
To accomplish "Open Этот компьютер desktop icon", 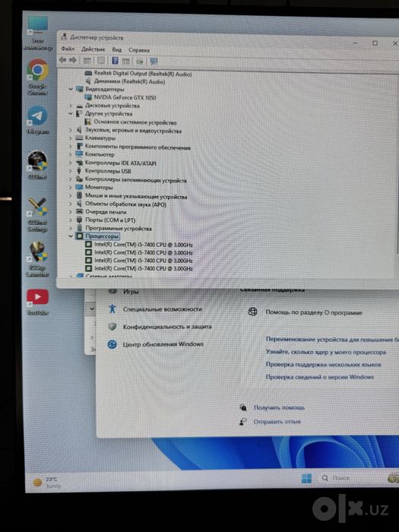I will (38, 33).
